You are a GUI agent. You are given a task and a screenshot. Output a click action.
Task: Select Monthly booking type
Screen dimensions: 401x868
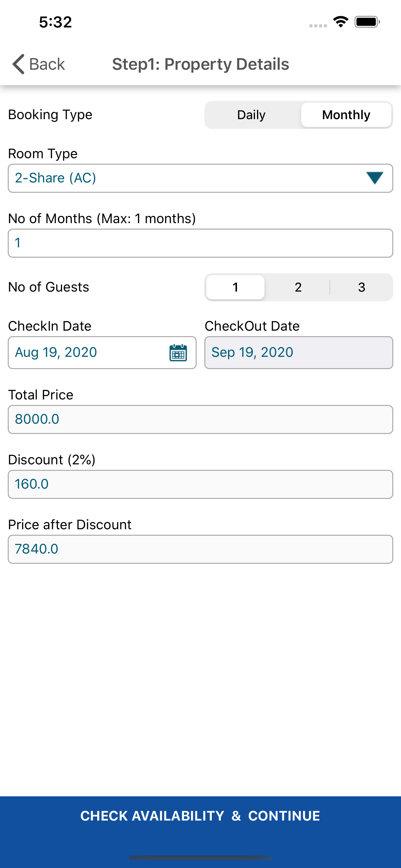click(x=346, y=115)
